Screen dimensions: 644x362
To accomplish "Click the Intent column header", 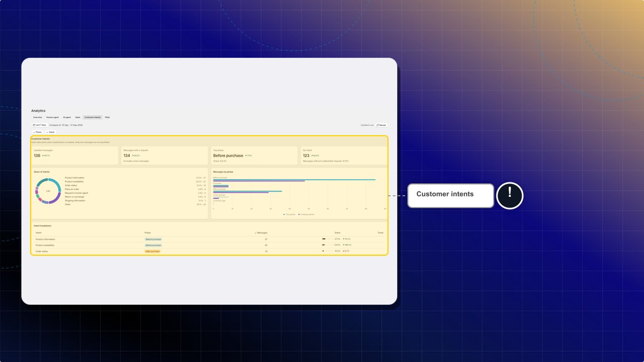I will (x=38, y=233).
